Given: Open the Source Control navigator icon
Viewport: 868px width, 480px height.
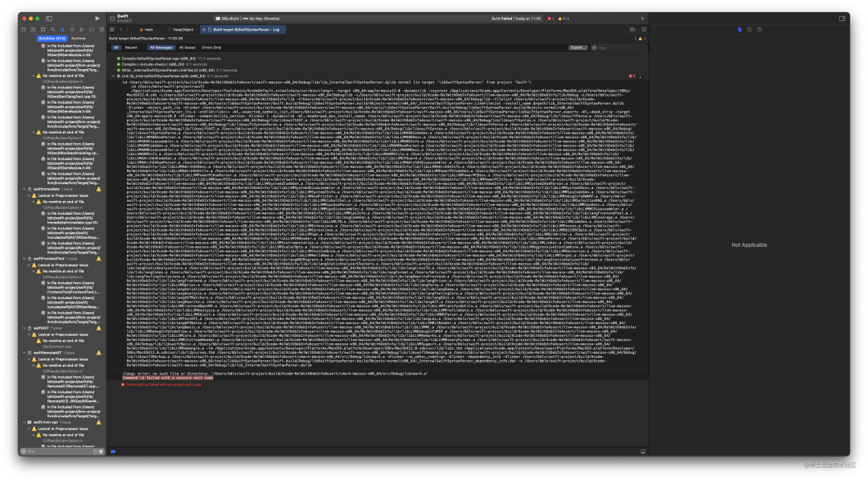Looking at the screenshot, I should pyautogui.click(x=33, y=29).
